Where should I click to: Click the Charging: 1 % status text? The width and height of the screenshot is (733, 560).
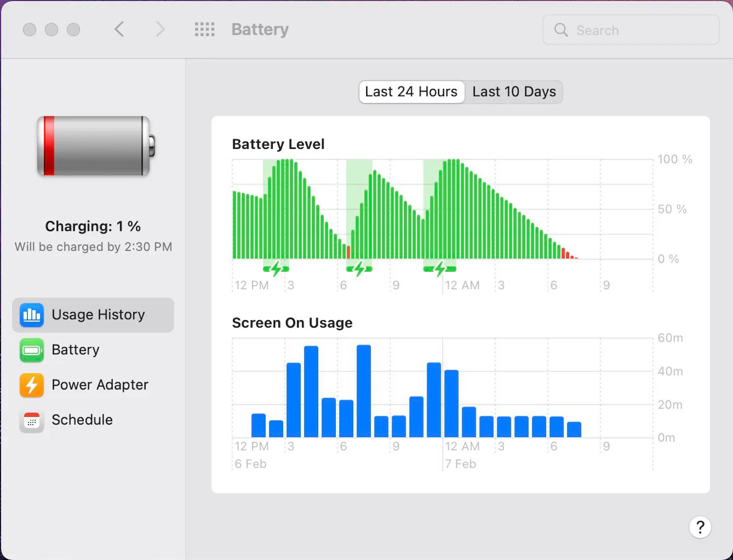click(x=93, y=226)
